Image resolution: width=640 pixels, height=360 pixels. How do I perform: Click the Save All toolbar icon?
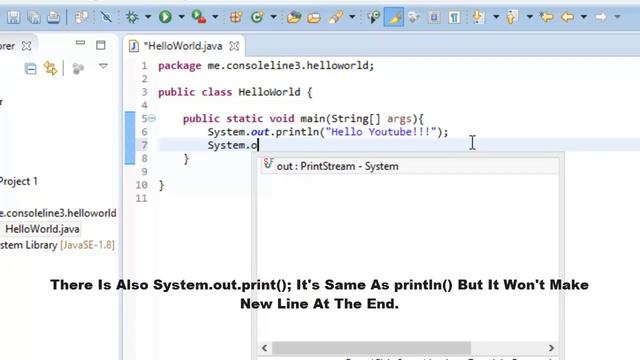tap(33, 17)
